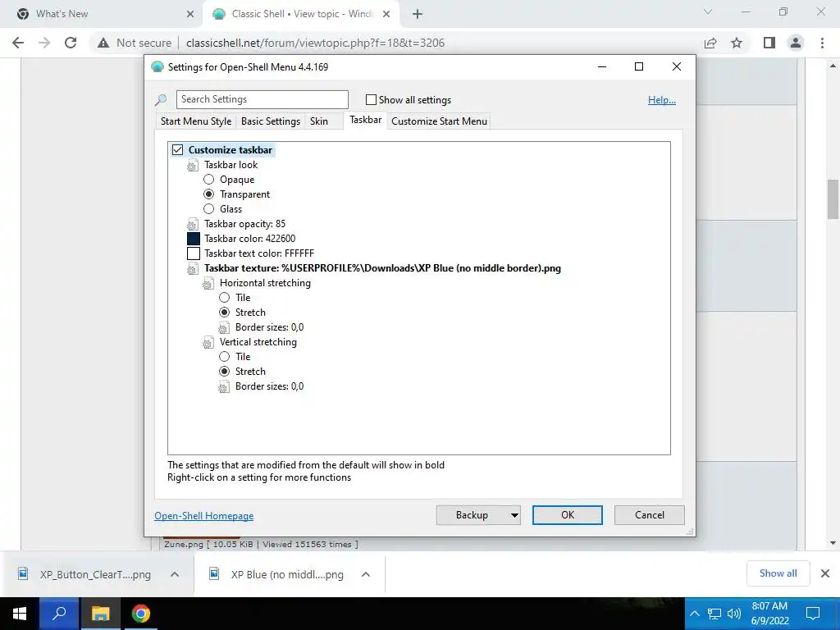Open notification center icon

pos(813,614)
